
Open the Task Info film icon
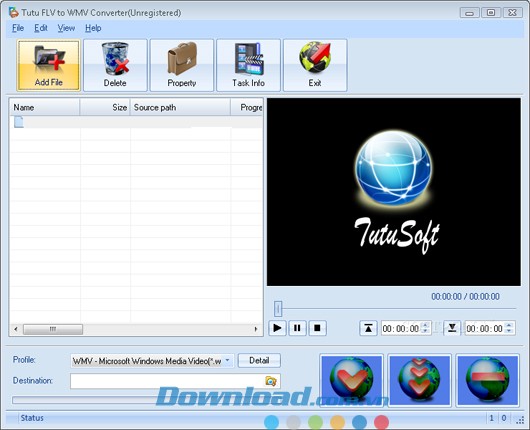[x=248, y=59]
